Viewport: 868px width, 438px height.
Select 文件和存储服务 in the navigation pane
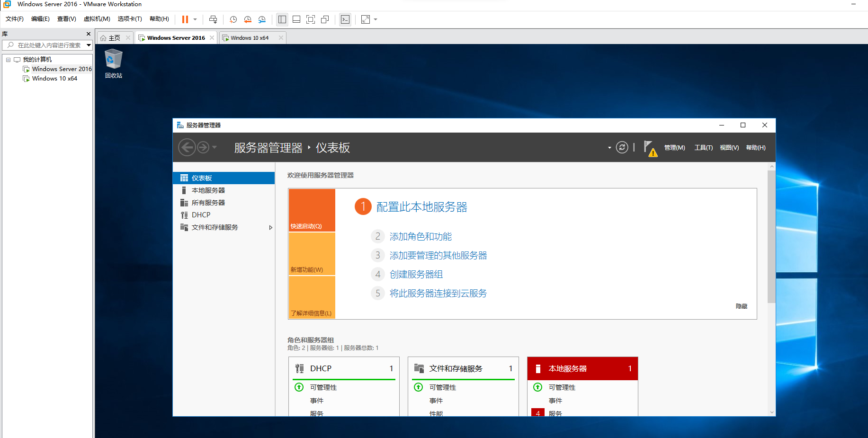click(x=224, y=227)
